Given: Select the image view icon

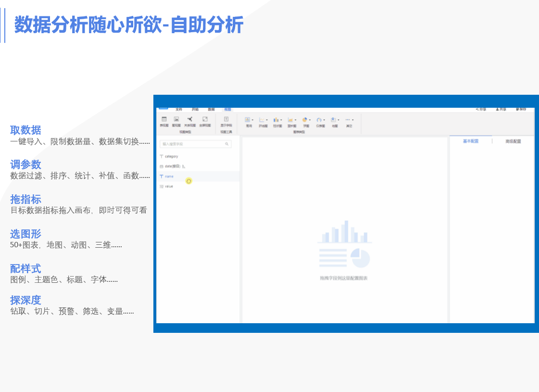Looking at the screenshot, I should coord(176,119).
